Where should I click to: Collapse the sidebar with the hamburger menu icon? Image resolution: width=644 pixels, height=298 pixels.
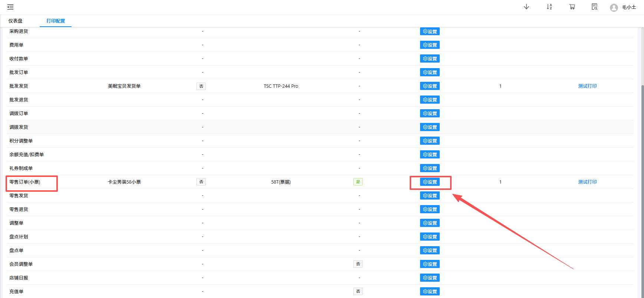click(x=10, y=7)
